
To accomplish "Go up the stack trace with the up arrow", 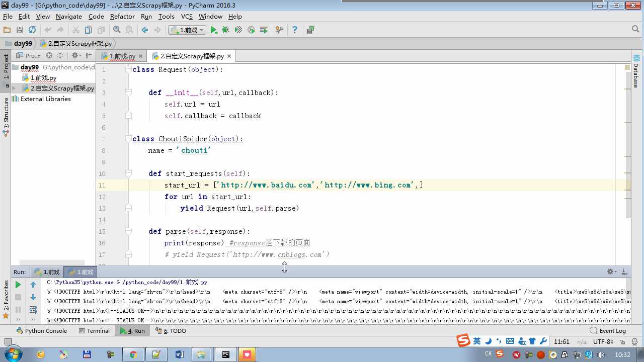I will pyautogui.click(x=33, y=285).
